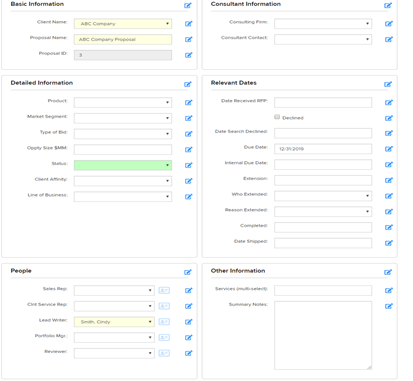Click edit icon next to Summary Notes
413x381 pixels.
(x=389, y=306)
